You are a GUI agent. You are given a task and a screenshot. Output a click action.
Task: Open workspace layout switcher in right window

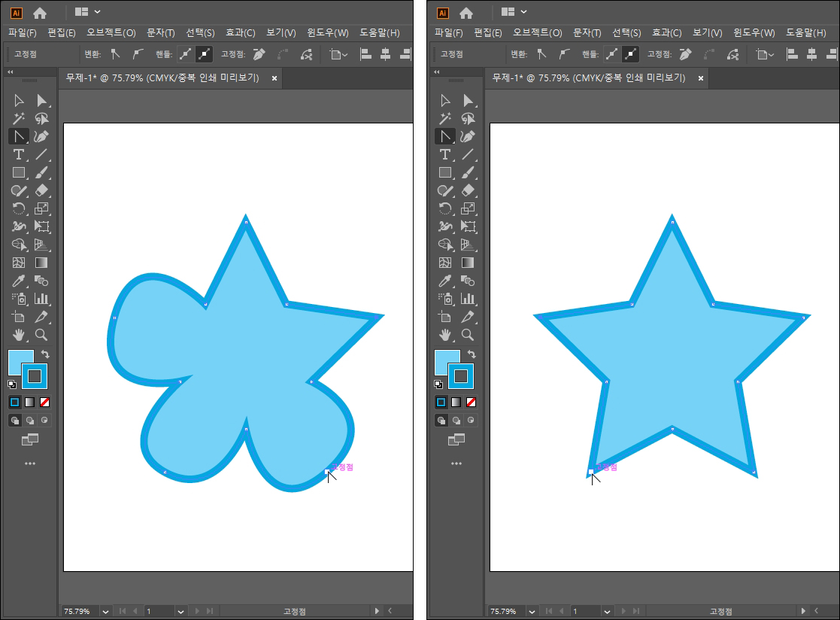point(514,12)
